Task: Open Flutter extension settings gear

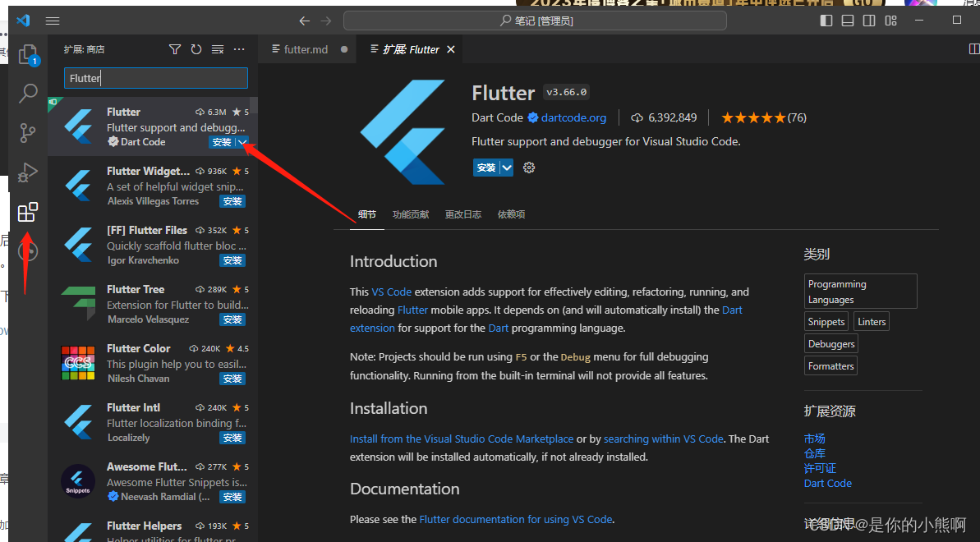Action: tap(529, 168)
